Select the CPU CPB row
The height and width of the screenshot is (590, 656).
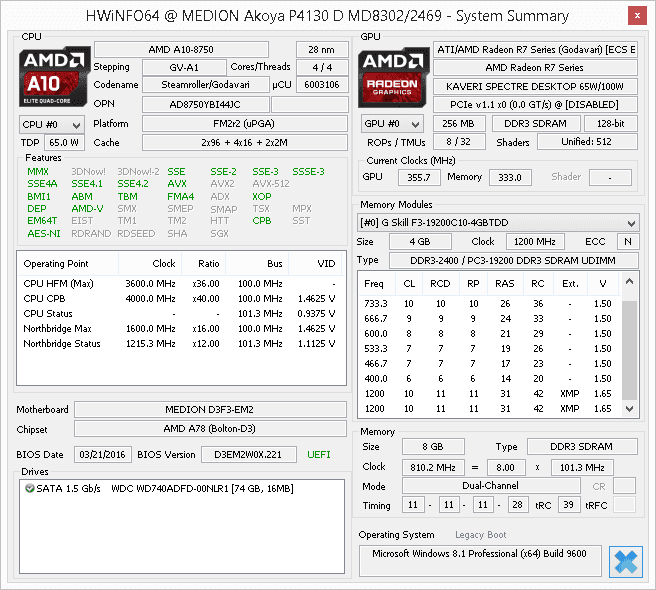tap(180, 299)
